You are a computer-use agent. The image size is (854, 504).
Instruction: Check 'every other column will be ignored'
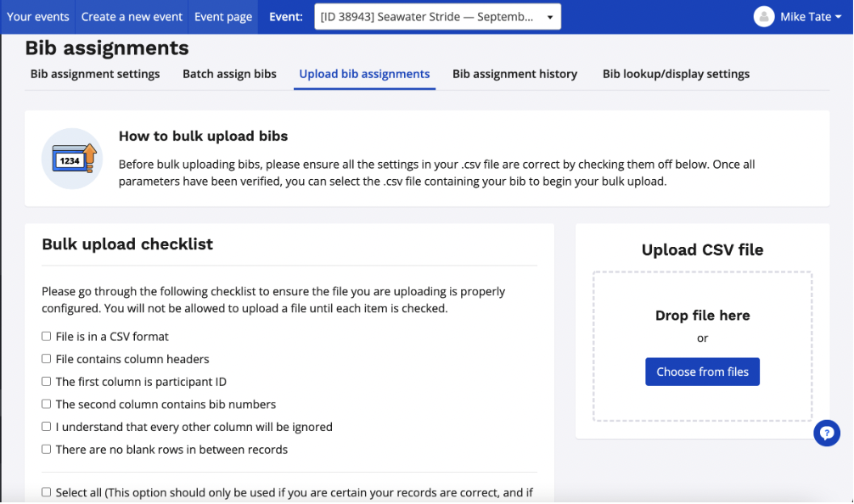[x=47, y=427]
